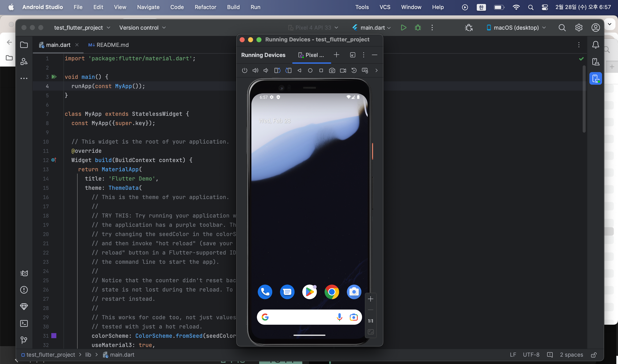Open the Flutter debug bug icon

coord(468,28)
